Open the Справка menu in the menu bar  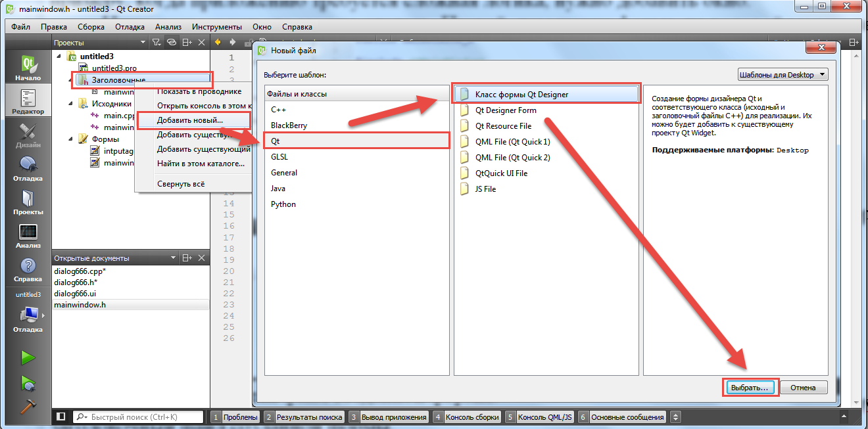297,27
